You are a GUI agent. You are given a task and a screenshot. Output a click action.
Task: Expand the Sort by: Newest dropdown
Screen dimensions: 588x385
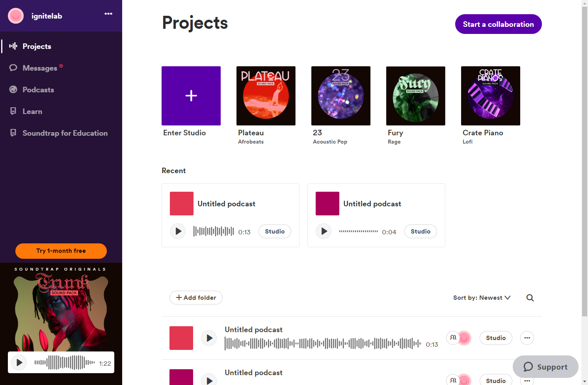coord(482,298)
